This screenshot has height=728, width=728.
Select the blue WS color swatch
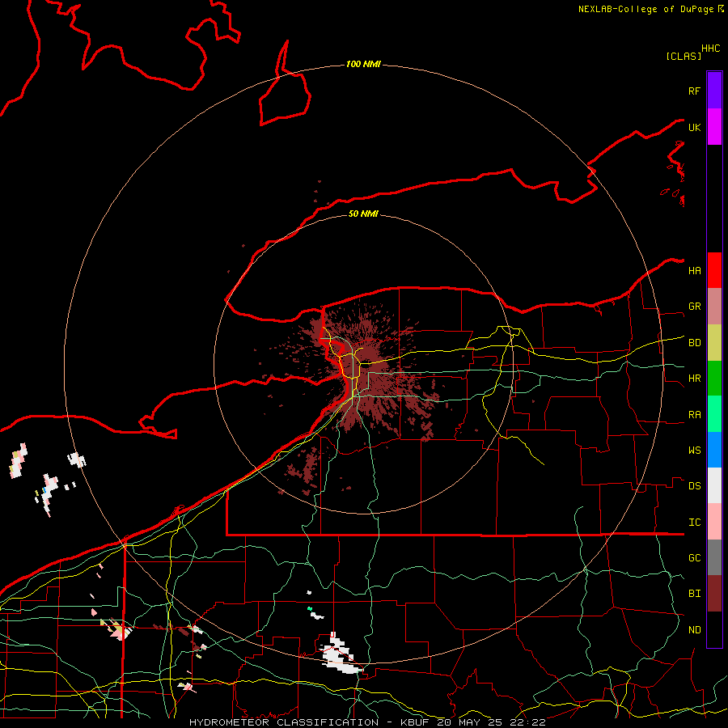click(714, 450)
